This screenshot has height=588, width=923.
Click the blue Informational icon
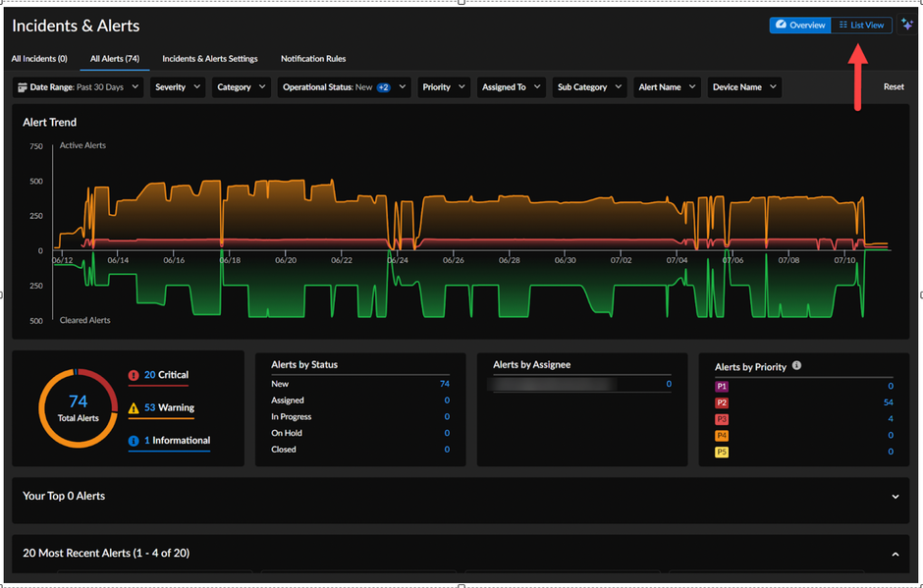(x=134, y=441)
